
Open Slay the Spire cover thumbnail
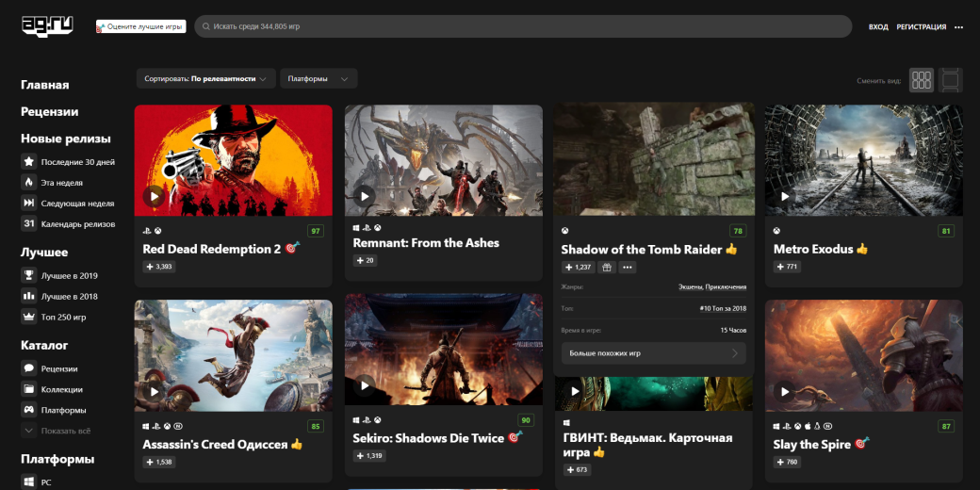click(864, 355)
